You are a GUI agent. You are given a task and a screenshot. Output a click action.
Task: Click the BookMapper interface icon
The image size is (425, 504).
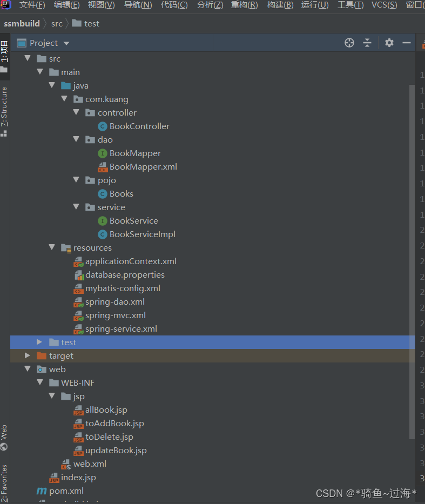103,153
